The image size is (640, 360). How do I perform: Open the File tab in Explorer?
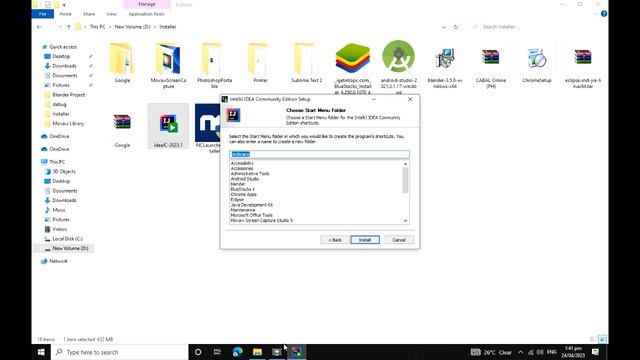click(x=42, y=14)
